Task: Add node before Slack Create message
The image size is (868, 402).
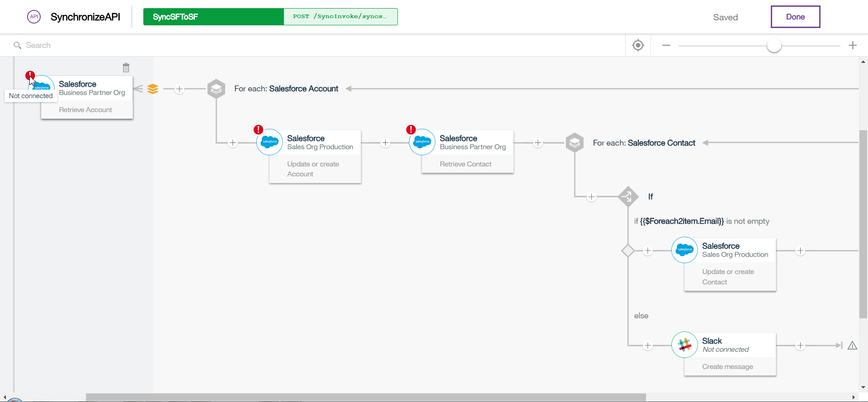Action: [647, 345]
